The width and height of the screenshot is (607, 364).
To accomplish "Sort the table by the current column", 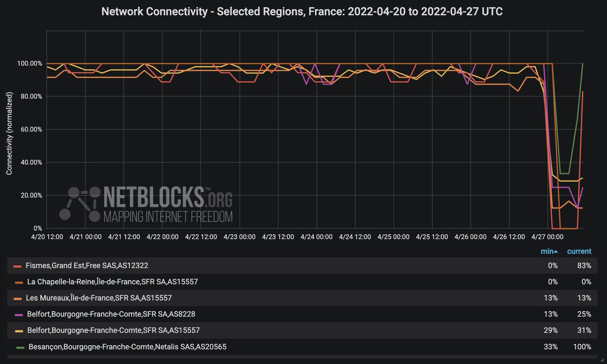I will point(579,251).
